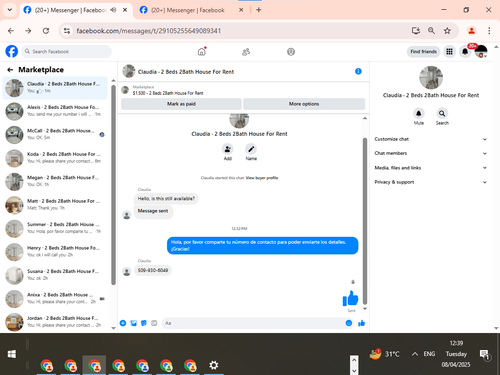The width and height of the screenshot is (500, 375).
Task: Open the account profile picture menu
Action: click(x=481, y=52)
